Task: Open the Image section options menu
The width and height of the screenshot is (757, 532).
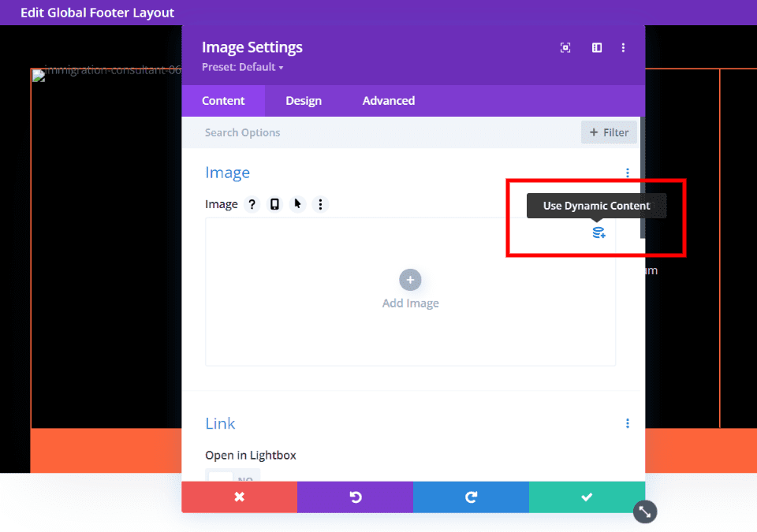Action: [627, 173]
